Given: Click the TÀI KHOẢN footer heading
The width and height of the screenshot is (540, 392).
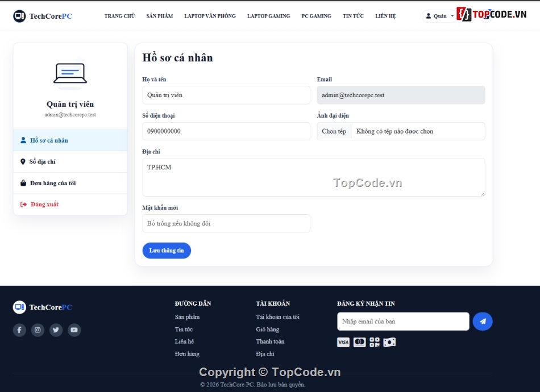Looking at the screenshot, I should [x=273, y=303].
